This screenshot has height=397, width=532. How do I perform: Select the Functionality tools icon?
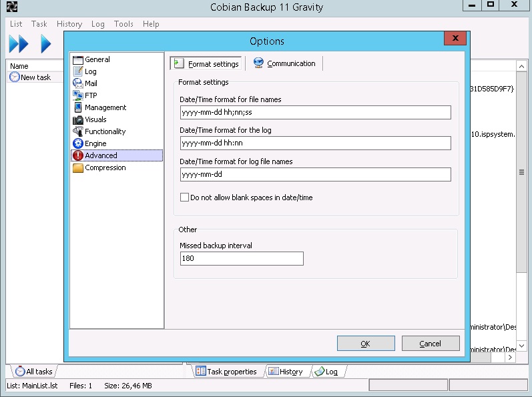pos(77,131)
